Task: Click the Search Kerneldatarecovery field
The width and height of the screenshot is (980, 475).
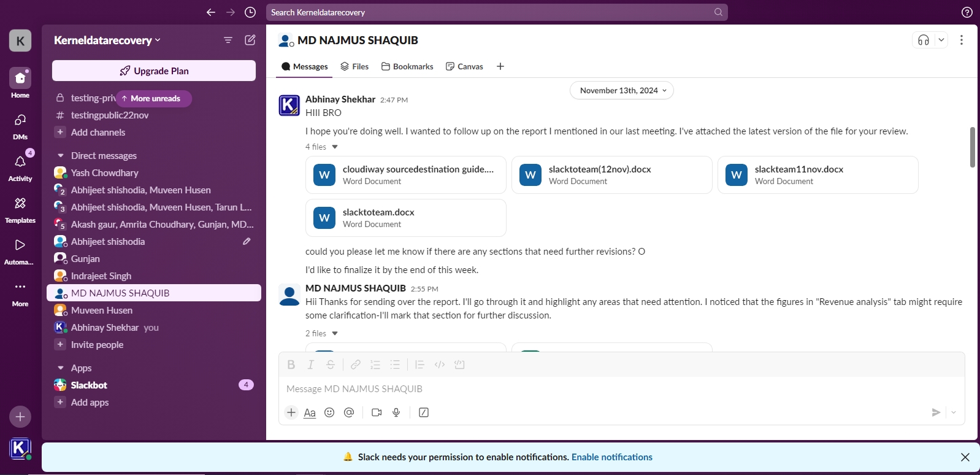Action: point(497,12)
